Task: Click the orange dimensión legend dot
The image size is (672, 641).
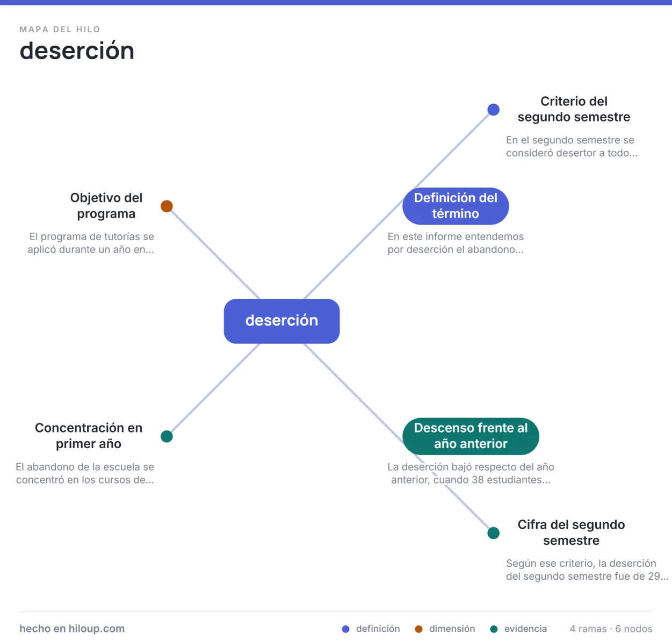Action: point(418,629)
